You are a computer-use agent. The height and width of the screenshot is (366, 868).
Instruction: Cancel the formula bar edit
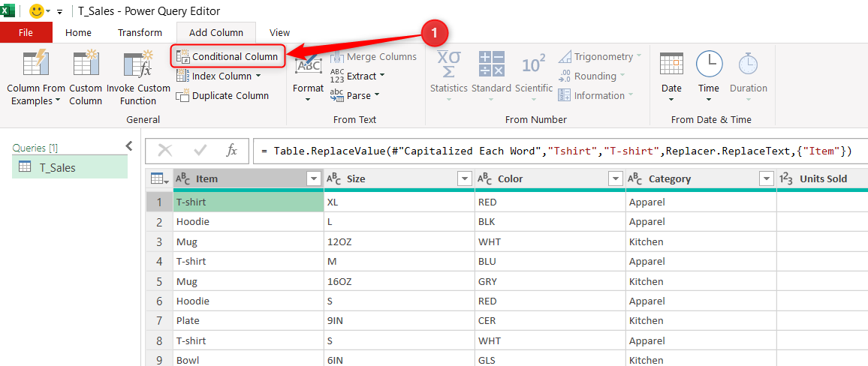point(165,150)
